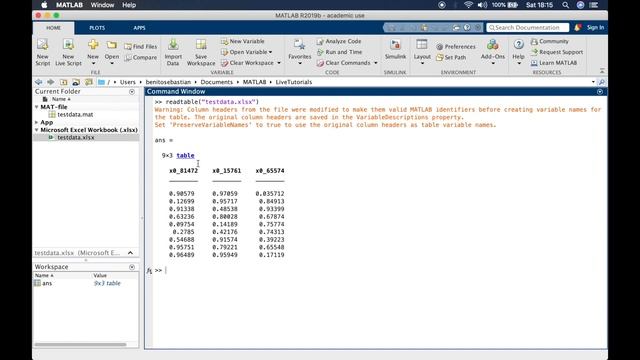Switch to the PLOTS tab

(97, 28)
